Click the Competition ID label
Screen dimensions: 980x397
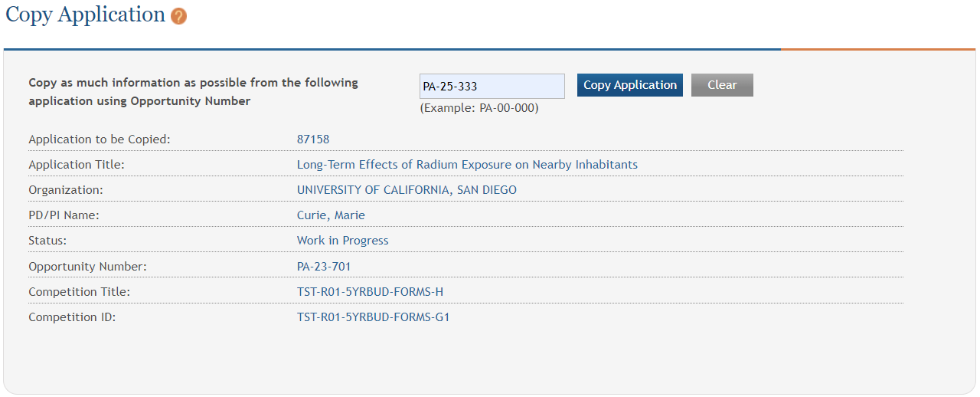pyautogui.click(x=72, y=317)
